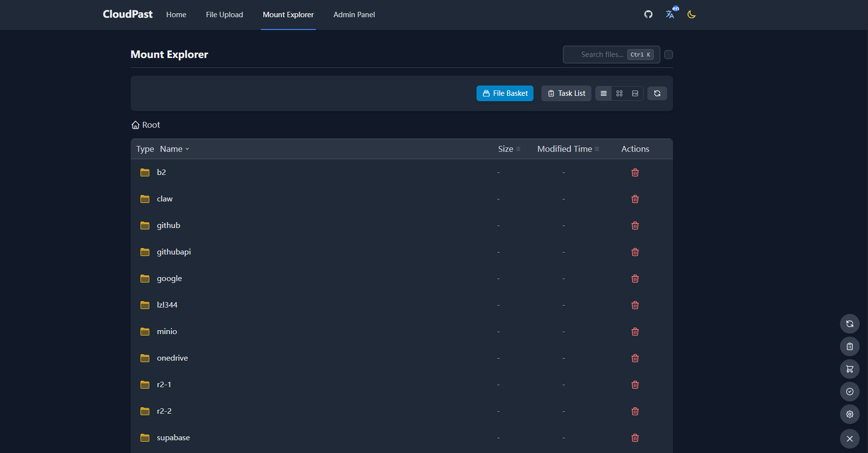
Task: Navigate to Root breadcrumb
Action: coord(146,125)
